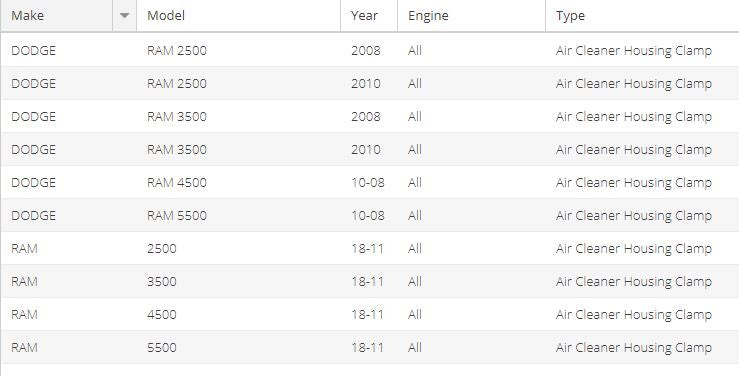Open the Make column dropdown arrow
This screenshot has height=376, width=739.
124,16
